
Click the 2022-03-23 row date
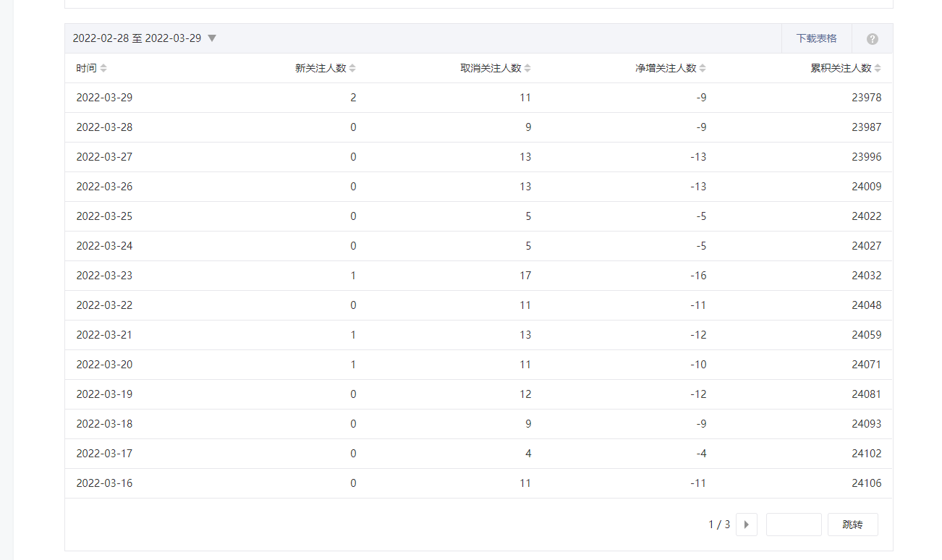point(104,276)
